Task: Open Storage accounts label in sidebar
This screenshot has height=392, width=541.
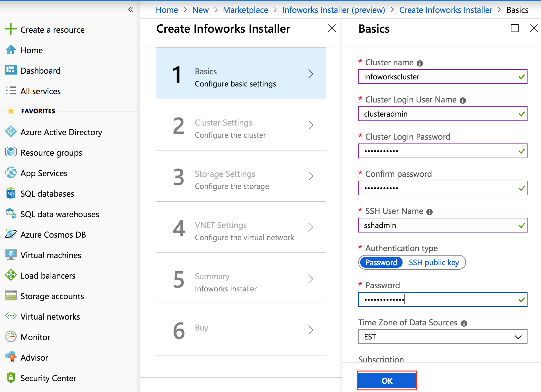Action: pyautogui.click(x=52, y=296)
